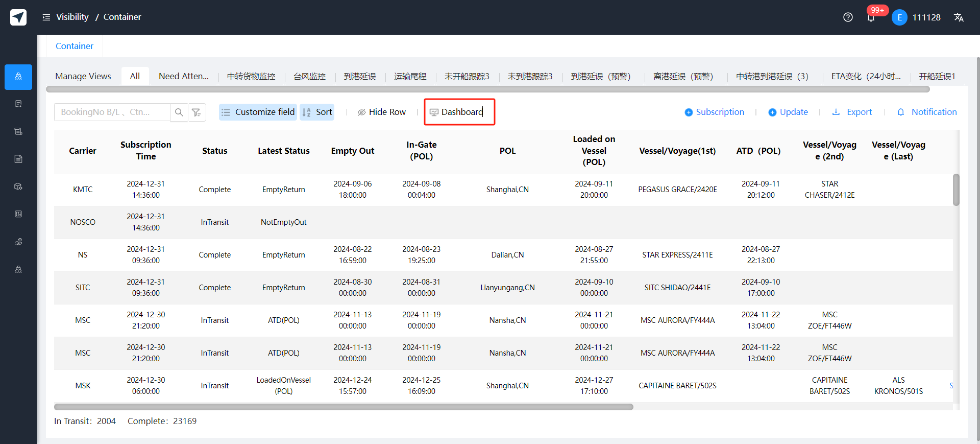Focus the BookingNo B/L search field
Image resolution: width=980 pixels, height=444 pixels.
[x=112, y=112]
